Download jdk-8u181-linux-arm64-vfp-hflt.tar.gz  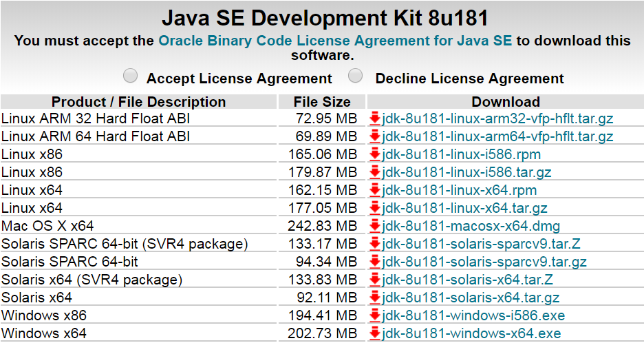pos(497,136)
